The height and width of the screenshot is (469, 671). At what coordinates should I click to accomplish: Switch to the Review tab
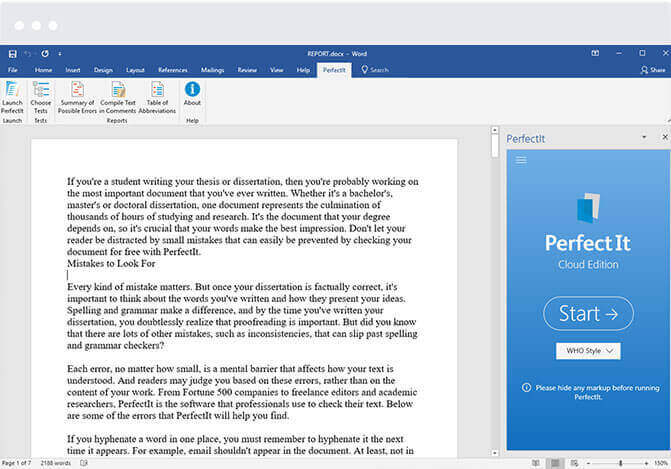tap(247, 70)
